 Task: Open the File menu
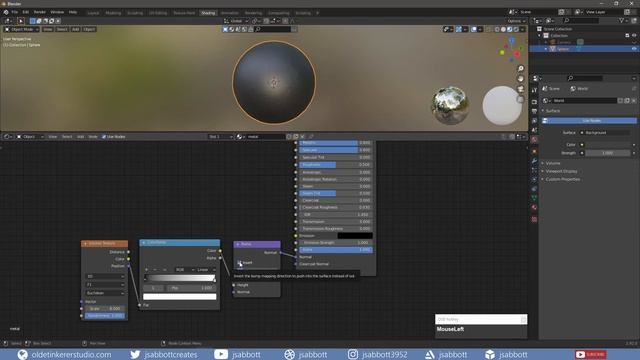click(x=15, y=12)
